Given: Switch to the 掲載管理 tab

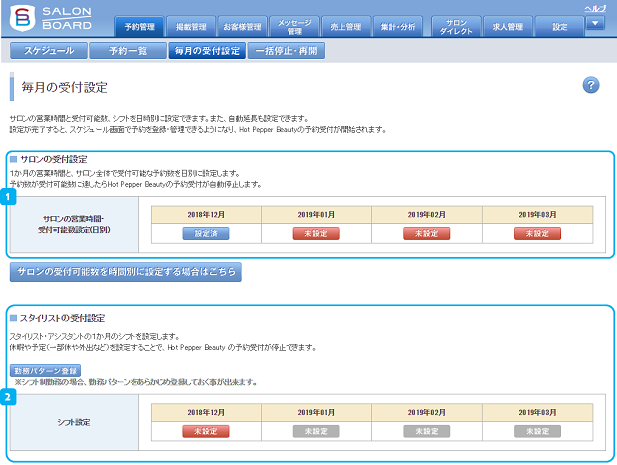Looking at the screenshot, I should click(x=189, y=26).
